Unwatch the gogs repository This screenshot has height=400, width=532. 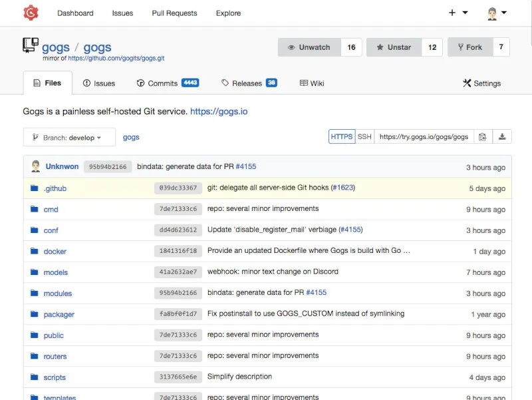313,47
